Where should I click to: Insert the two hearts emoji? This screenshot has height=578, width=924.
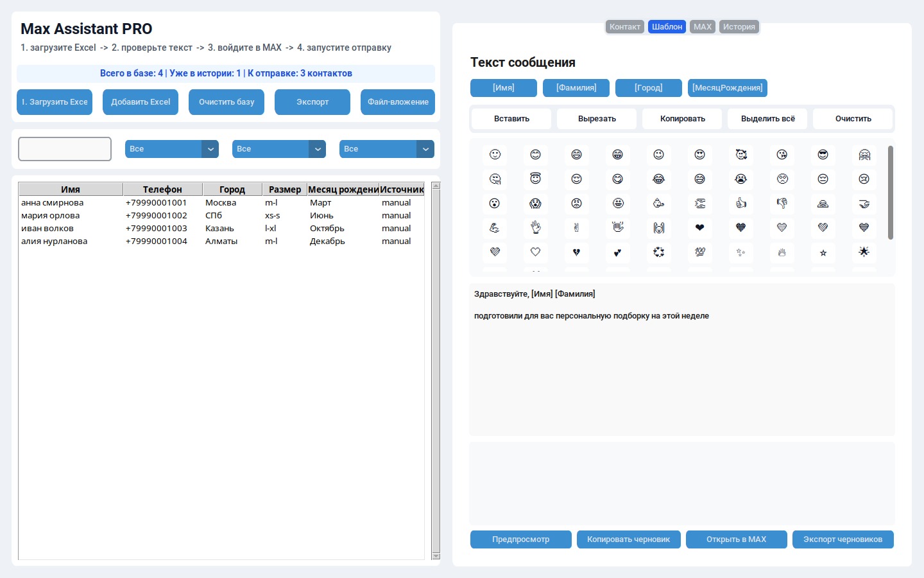click(618, 252)
